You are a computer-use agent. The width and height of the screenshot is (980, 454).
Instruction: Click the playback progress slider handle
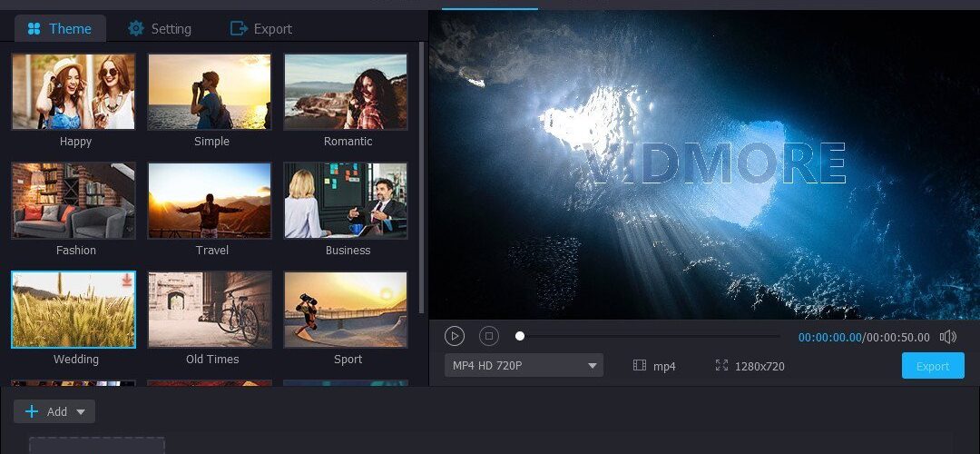click(519, 337)
